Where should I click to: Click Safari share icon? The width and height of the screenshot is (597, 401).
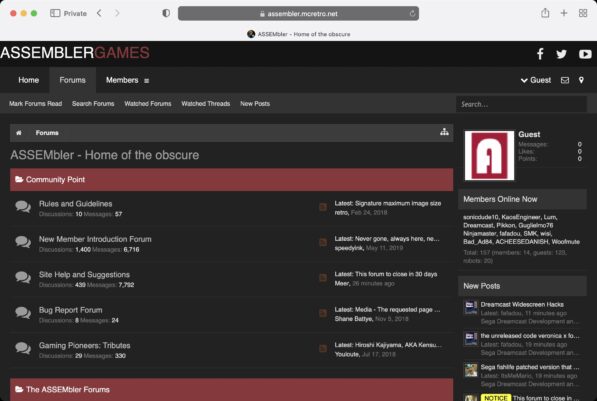(x=545, y=13)
